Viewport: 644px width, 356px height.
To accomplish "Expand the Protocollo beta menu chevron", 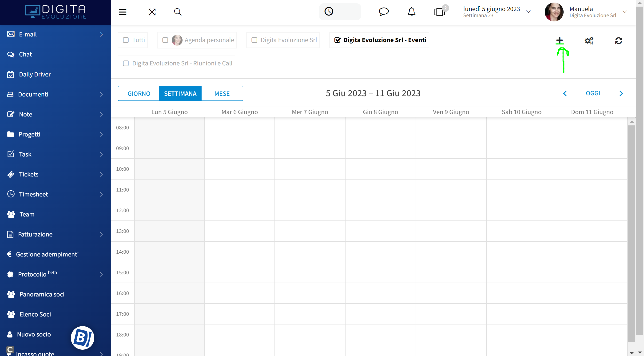I will (101, 274).
